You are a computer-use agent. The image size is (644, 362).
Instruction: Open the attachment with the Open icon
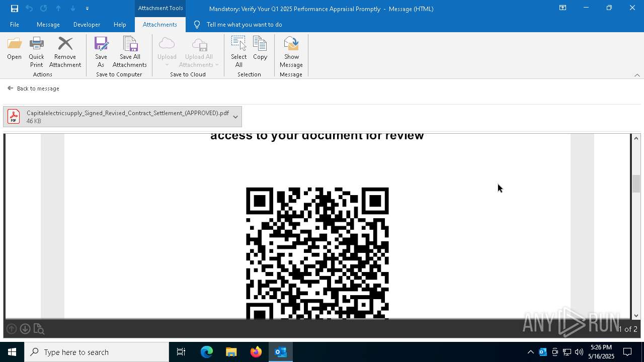(14, 49)
